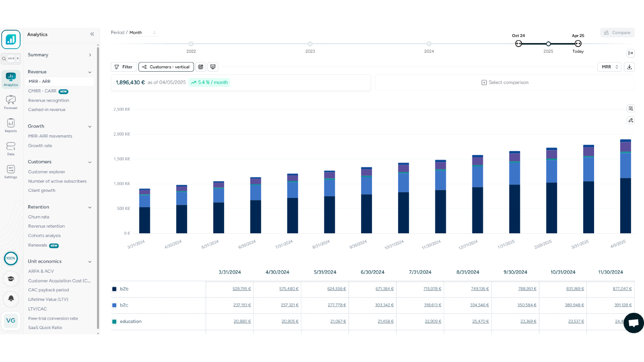
Task: Collapse the Revenue menu section
Action: pyautogui.click(x=90, y=72)
